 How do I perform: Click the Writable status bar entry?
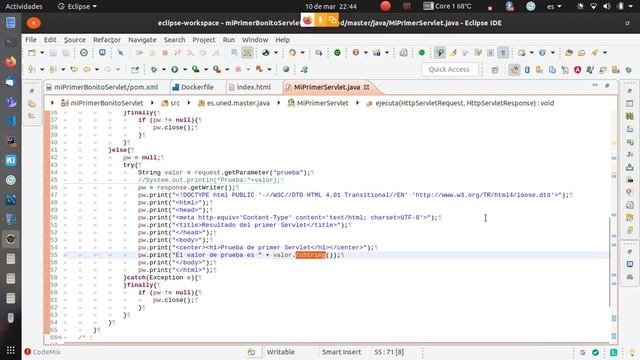click(x=280, y=352)
